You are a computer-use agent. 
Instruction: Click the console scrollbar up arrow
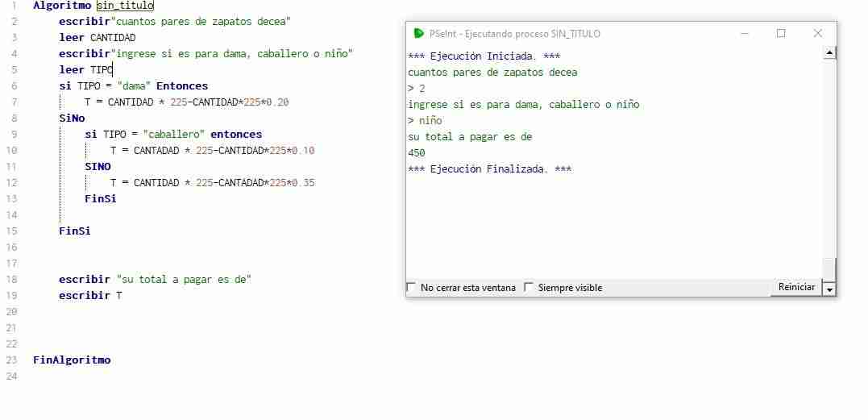pyautogui.click(x=829, y=53)
